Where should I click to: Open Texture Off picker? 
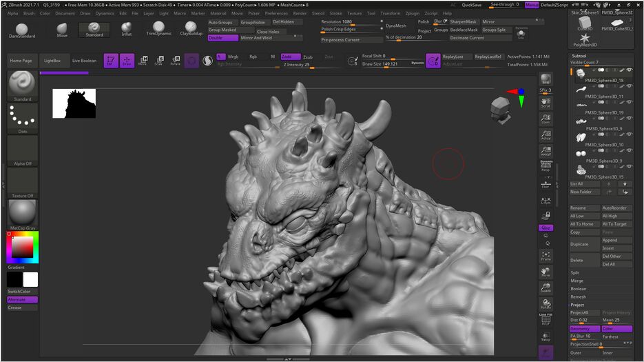(x=22, y=183)
